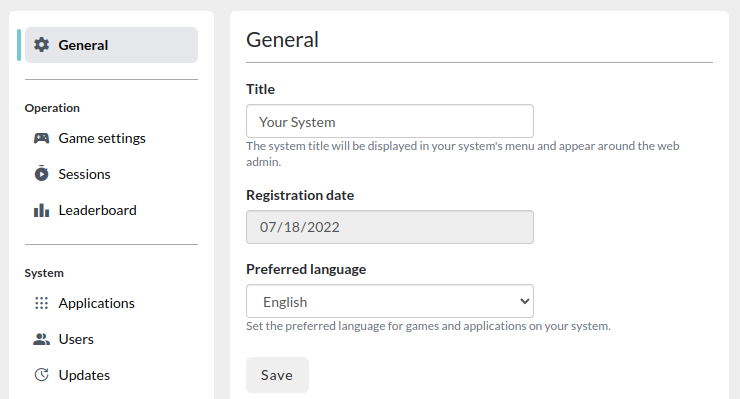
Task: Click the dropdown arrow next to English
Action: click(x=524, y=301)
